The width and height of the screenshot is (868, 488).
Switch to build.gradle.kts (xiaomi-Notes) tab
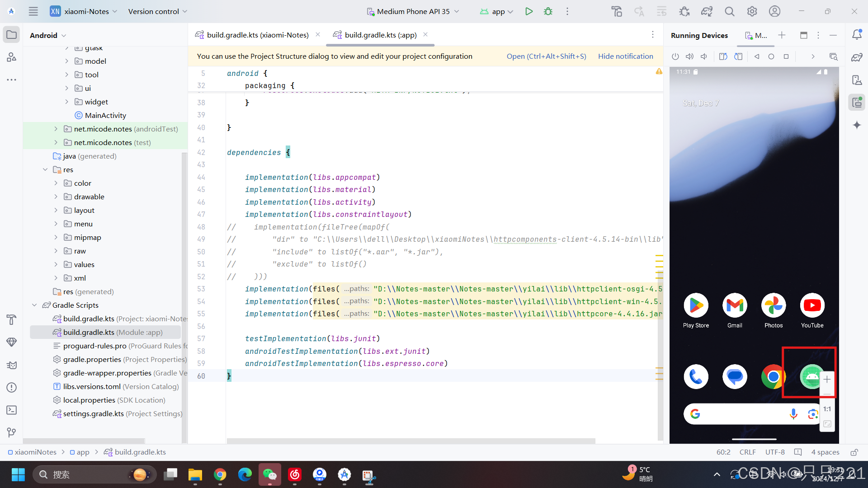tap(257, 35)
